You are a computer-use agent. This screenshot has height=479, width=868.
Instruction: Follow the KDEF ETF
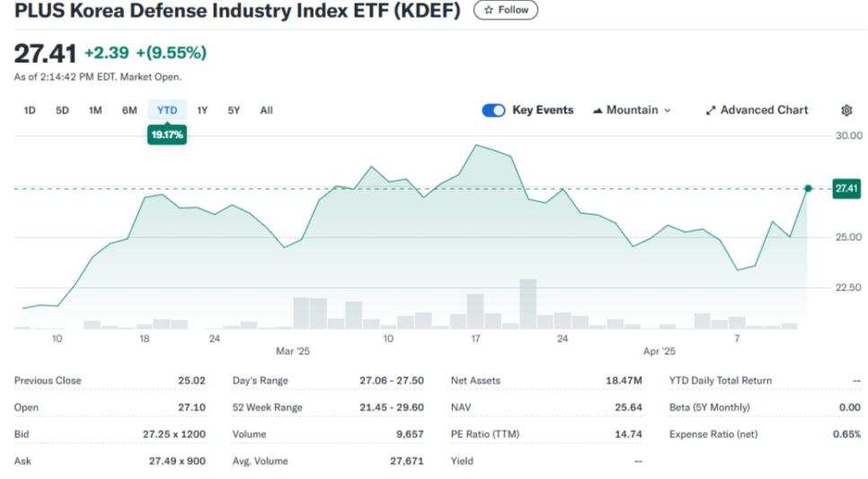click(505, 10)
